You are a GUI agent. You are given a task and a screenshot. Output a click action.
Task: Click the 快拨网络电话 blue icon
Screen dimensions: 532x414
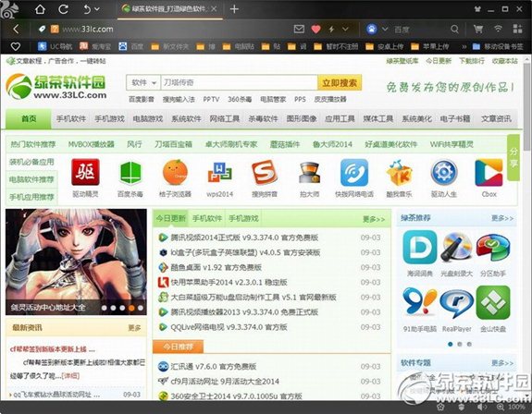click(x=354, y=172)
